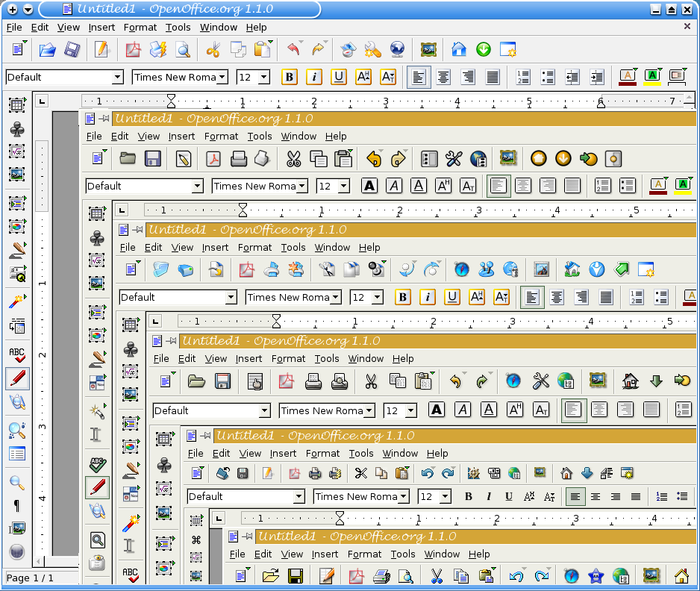Click tab stop type button left of outermost ruler

click(x=42, y=101)
